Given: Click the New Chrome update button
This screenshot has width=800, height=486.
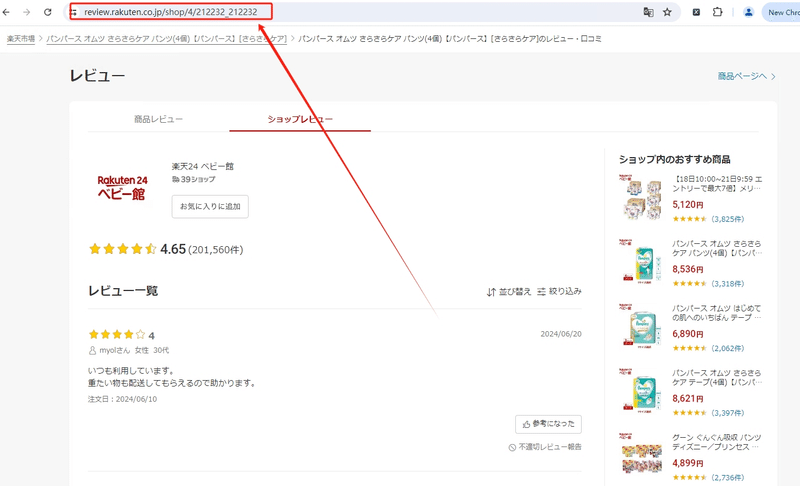Looking at the screenshot, I should 782,12.
